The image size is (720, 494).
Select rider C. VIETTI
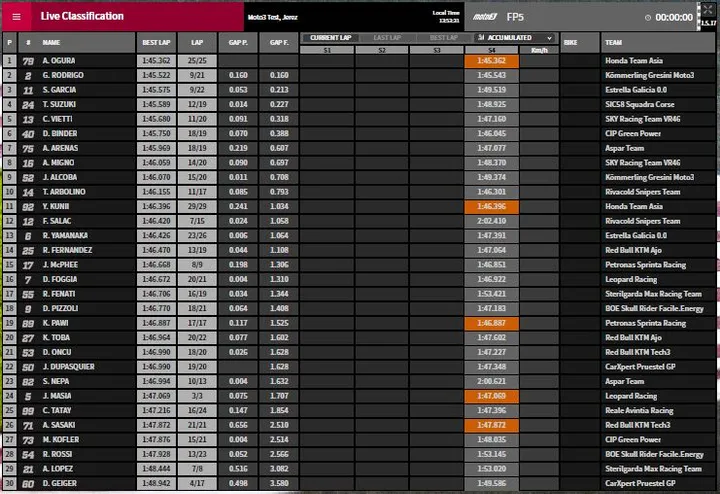(57, 119)
